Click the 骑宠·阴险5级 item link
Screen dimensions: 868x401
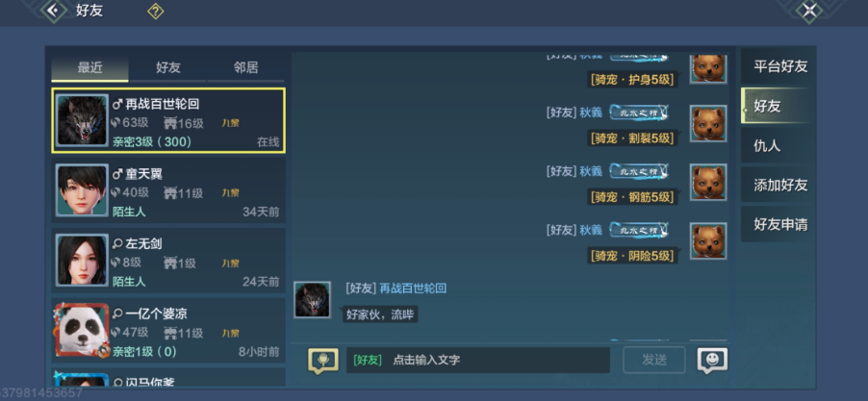point(632,256)
